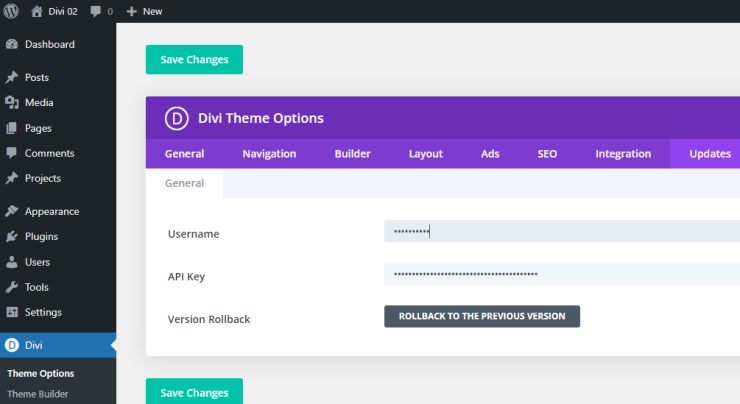Click the Version Rollback label
This screenshot has height=404, width=740.
click(x=209, y=319)
